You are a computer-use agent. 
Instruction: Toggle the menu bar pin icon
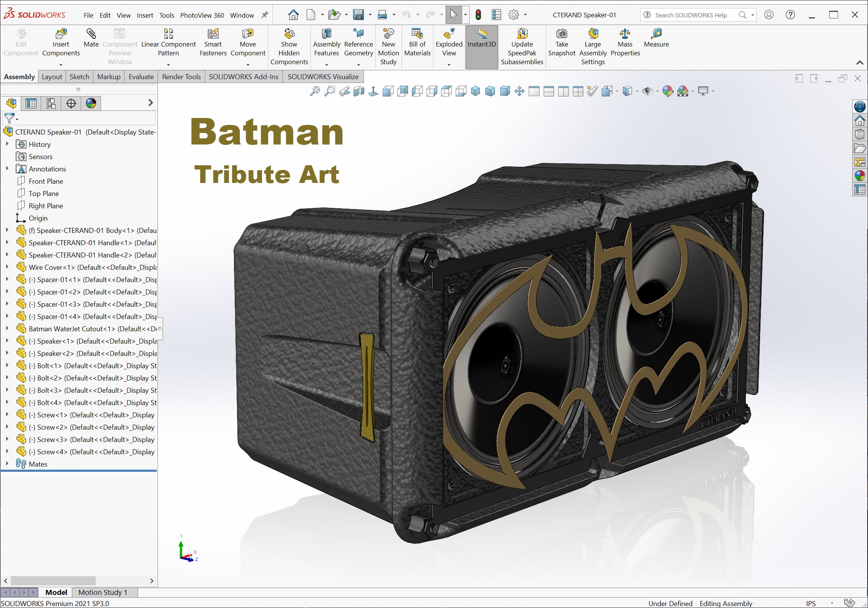click(x=265, y=15)
